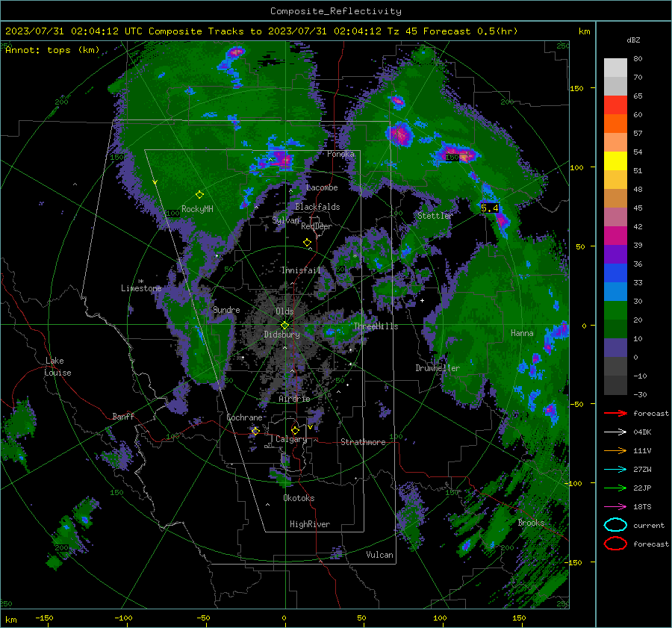Screen dimensions: 672x628
Task: Click the Ponoka city label
Action: [x=340, y=154]
